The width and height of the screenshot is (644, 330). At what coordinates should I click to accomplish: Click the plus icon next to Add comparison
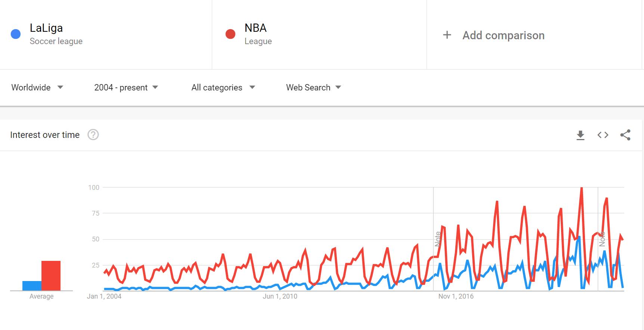pyautogui.click(x=447, y=35)
